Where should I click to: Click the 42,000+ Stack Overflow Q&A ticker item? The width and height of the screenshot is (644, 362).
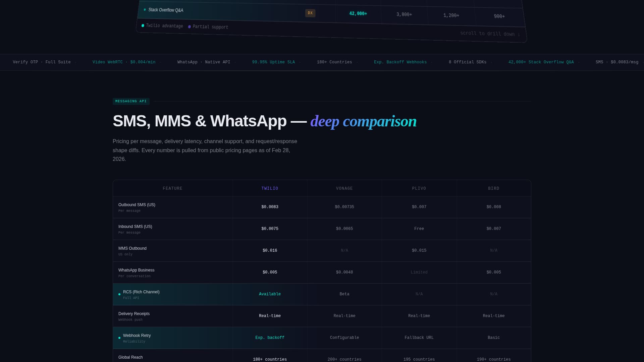click(x=541, y=62)
